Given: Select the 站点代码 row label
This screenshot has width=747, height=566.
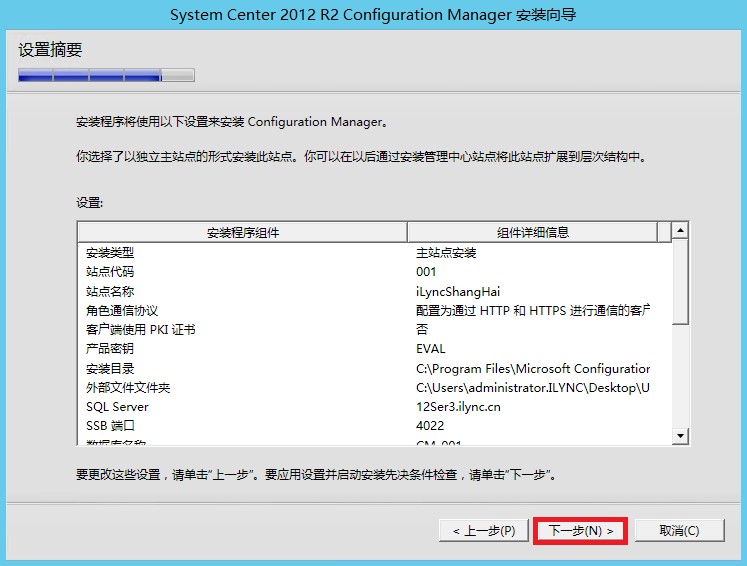Looking at the screenshot, I should pos(110,272).
